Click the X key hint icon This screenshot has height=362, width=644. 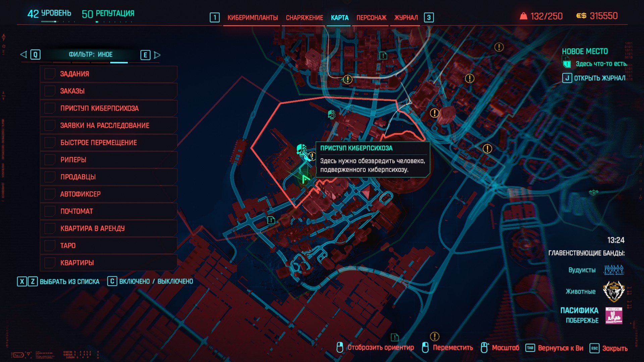tap(22, 282)
